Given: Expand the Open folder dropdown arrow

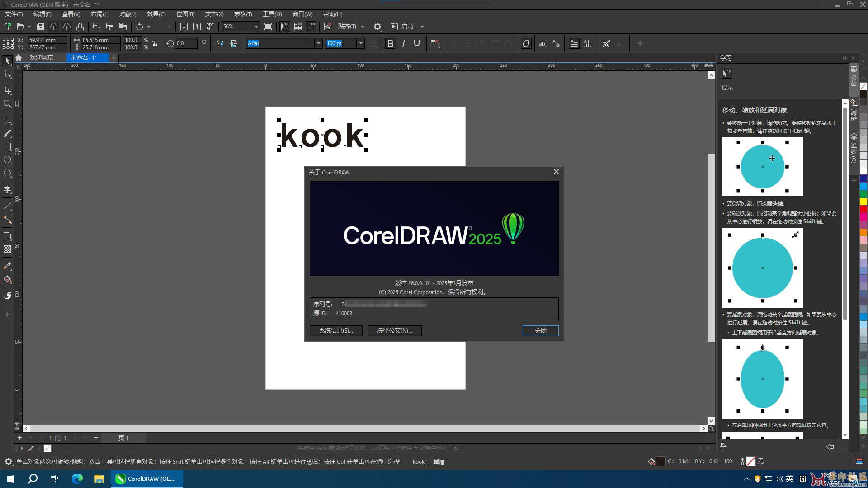Looking at the screenshot, I should [x=29, y=27].
